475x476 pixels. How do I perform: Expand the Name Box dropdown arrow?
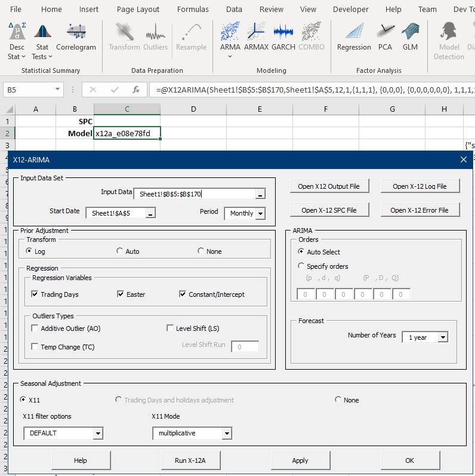[x=57, y=90]
